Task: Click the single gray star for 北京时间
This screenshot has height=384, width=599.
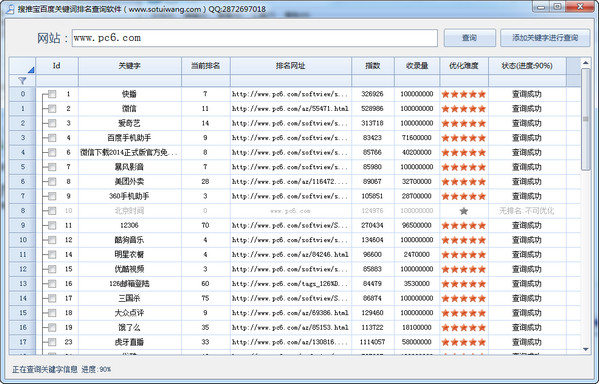Action: coord(463,211)
